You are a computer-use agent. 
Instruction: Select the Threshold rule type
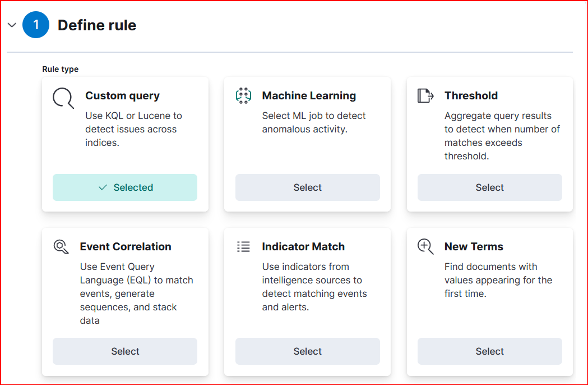pyautogui.click(x=489, y=187)
